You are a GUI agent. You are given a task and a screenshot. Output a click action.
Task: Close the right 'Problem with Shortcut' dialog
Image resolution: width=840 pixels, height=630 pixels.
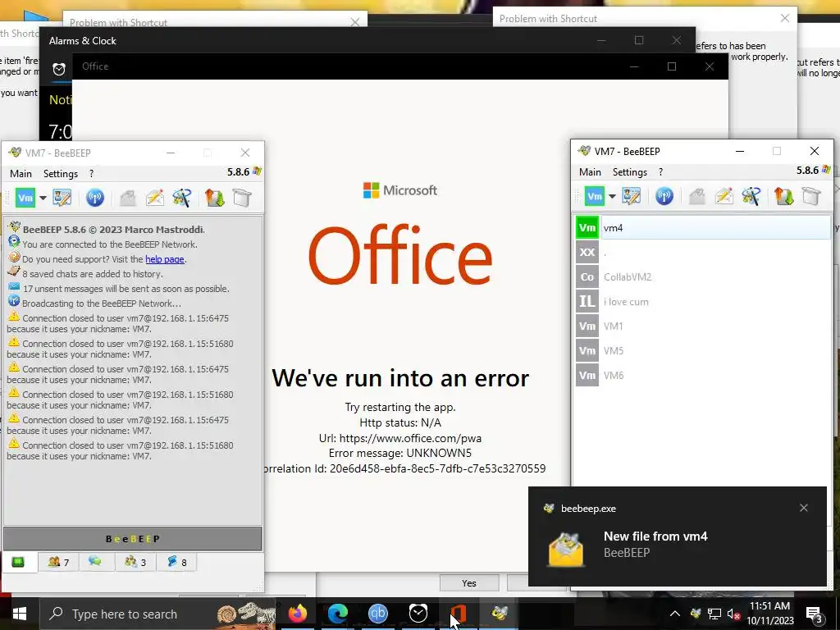coord(785,18)
